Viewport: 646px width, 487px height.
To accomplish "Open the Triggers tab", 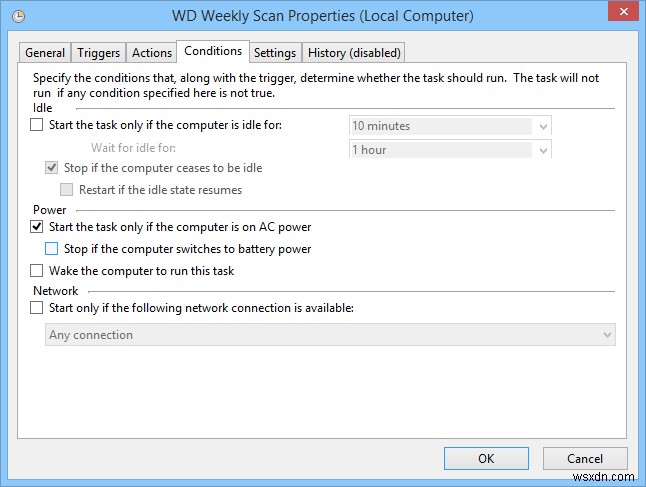I will click(98, 53).
